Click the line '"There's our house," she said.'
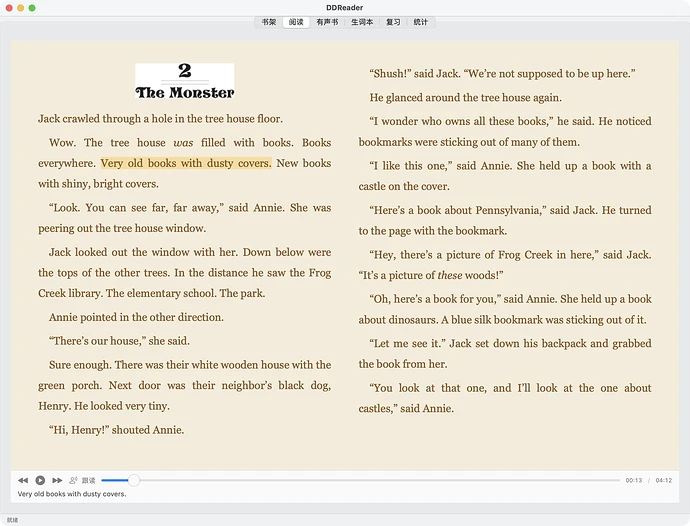The image size is (690, 526). pos(119,341)
